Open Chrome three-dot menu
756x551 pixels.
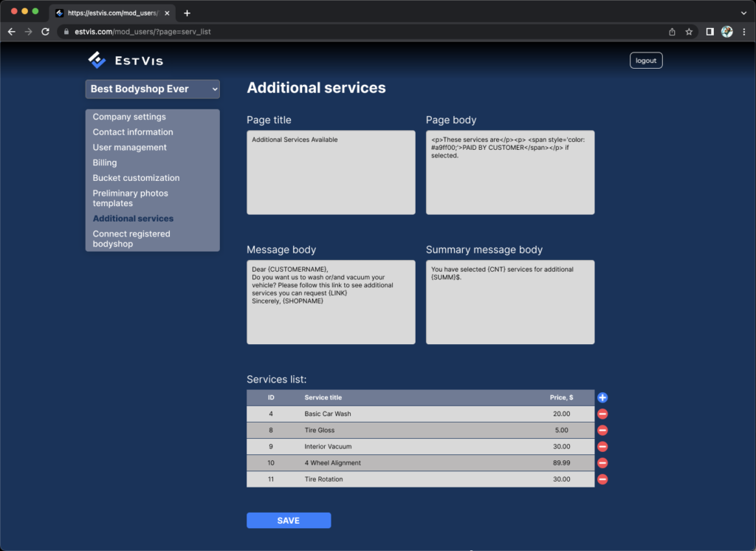(744, 32)
